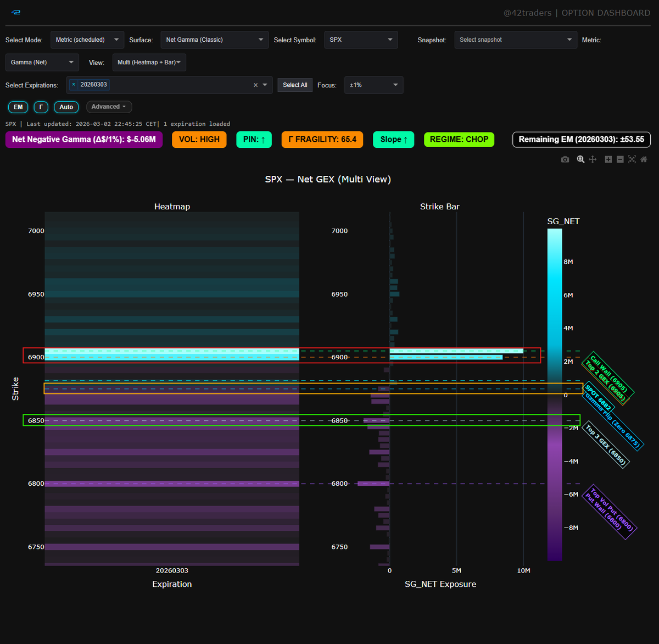Expand the Advanced menu
Screen dimensions: 659x644
tap(109, 107)
